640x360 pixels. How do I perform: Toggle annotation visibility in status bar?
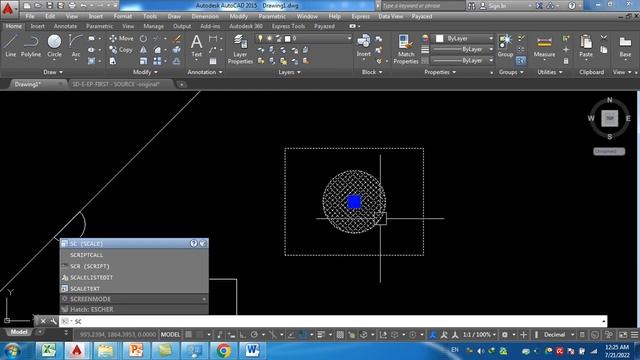pyautogui.click(x=433, y=335)
